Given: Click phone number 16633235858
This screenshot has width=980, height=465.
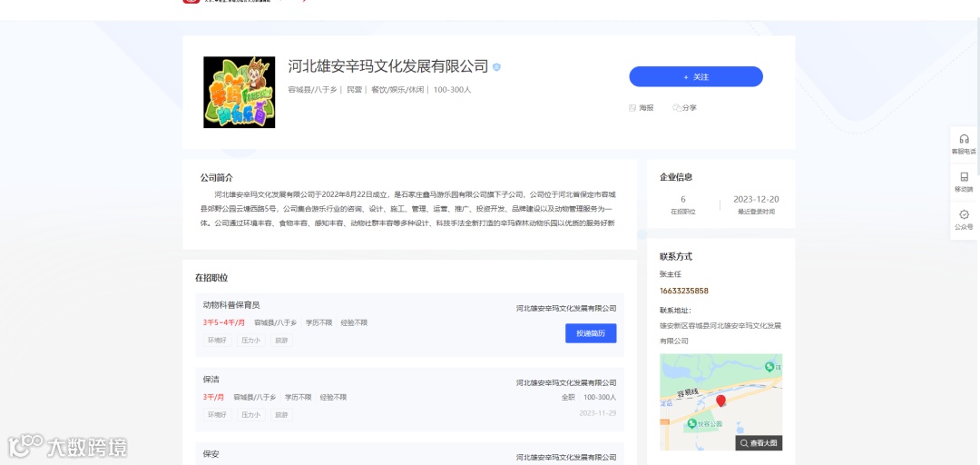Looking at the screenshot, I should point(684,291).
